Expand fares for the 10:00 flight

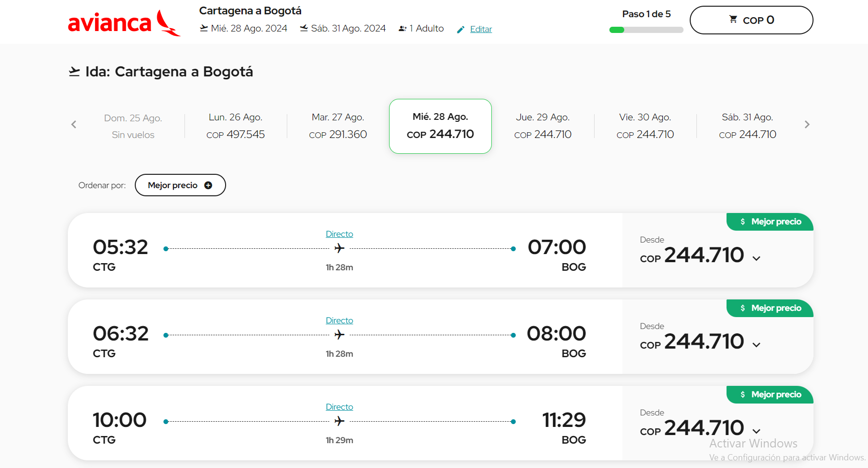coord(756,431)
